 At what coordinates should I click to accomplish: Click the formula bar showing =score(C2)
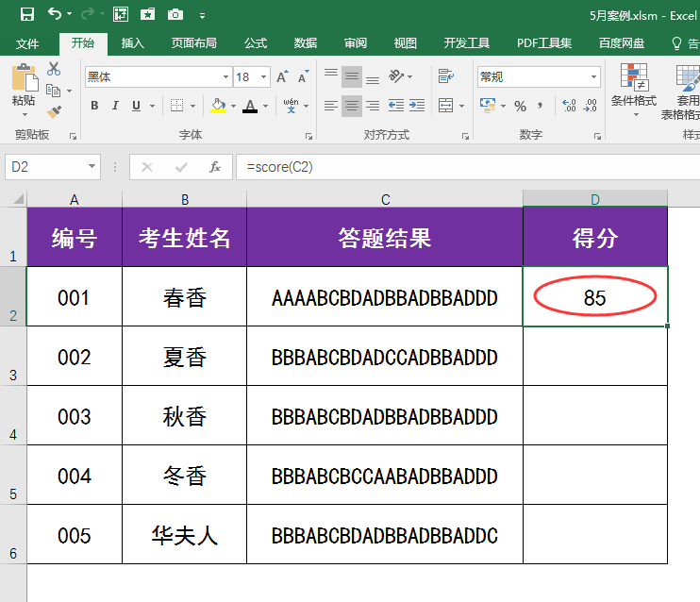(x=468, y=167)
